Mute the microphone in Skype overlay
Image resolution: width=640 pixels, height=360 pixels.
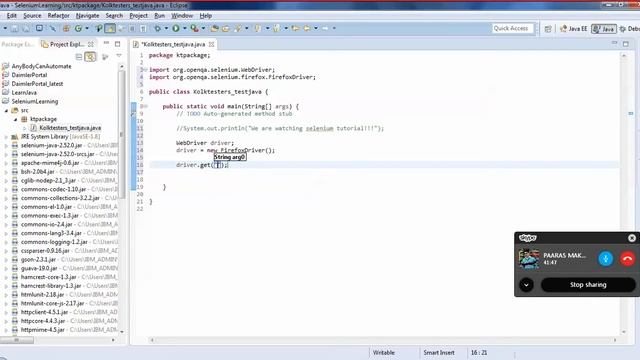click(606, 259)
